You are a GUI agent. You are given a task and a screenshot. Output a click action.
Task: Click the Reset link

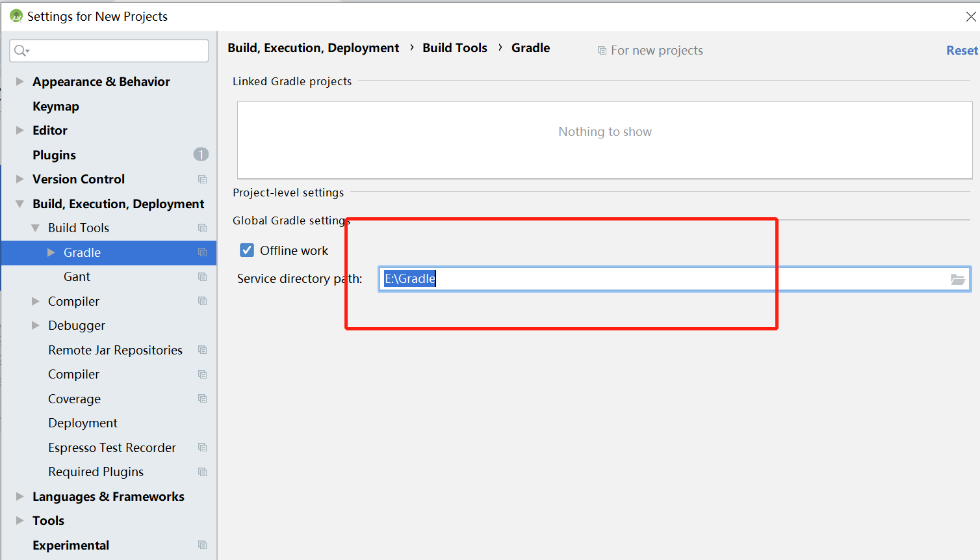(x=962, y=49)
